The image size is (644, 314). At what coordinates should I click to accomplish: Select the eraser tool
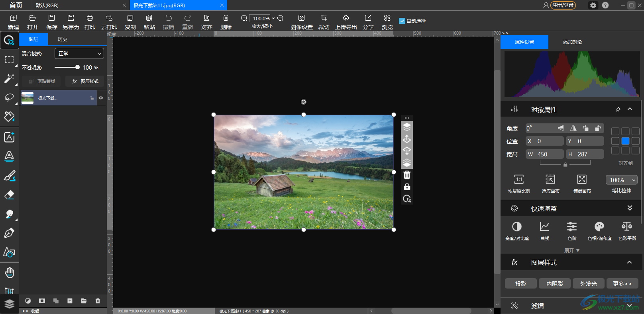[x=9, y=195]
